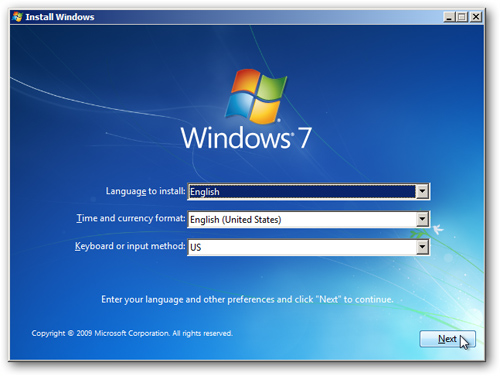Click the Windows 7 wordmark text
This screenshot has height=376, width=500.
246,138
